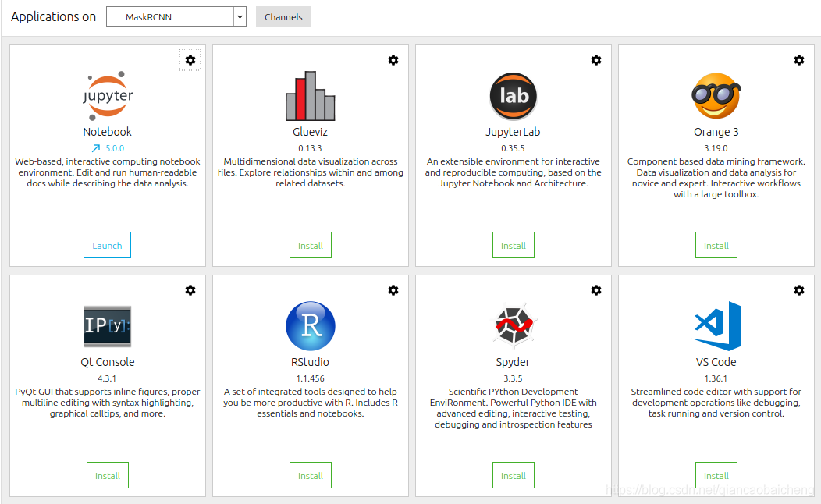Screen dimensions: 821x504
Task: Click the VS Code description text
Action: pos(716,403)
